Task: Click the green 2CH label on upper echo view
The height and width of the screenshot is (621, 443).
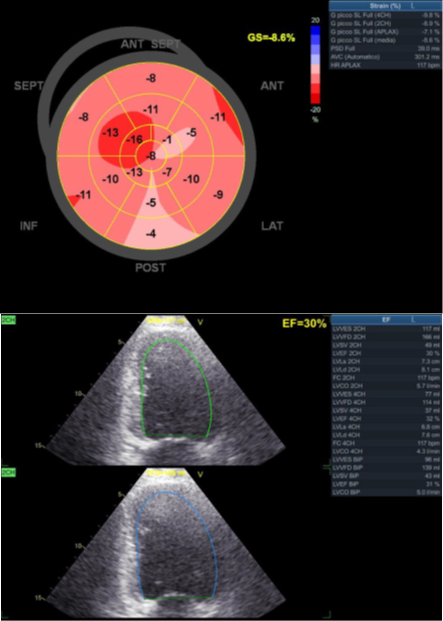Action: point(7,321)
